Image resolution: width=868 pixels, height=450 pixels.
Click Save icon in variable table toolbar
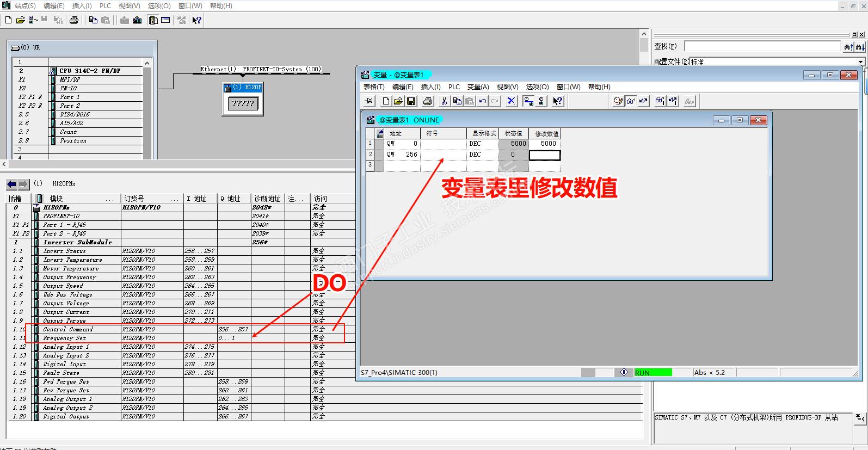[411, 101]
